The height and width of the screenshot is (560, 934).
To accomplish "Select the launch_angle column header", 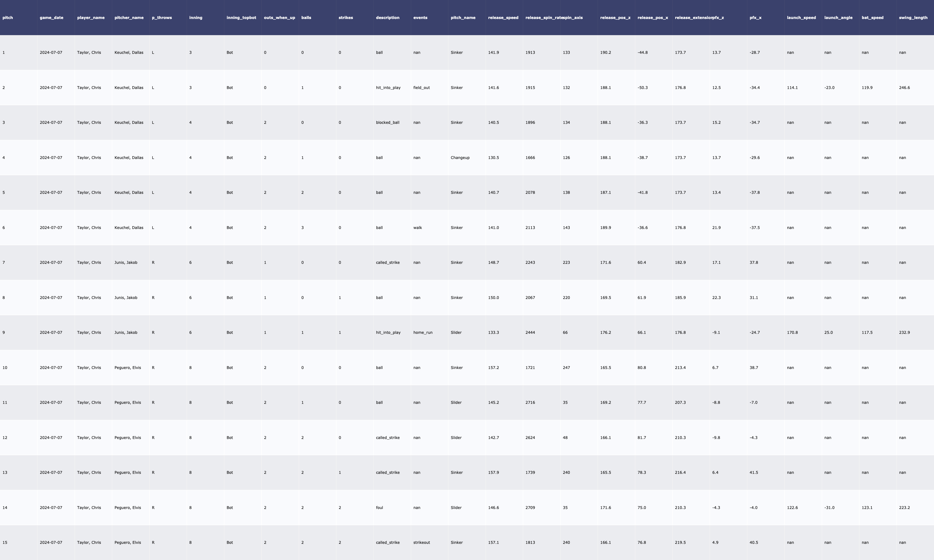I will coord(838,18).
